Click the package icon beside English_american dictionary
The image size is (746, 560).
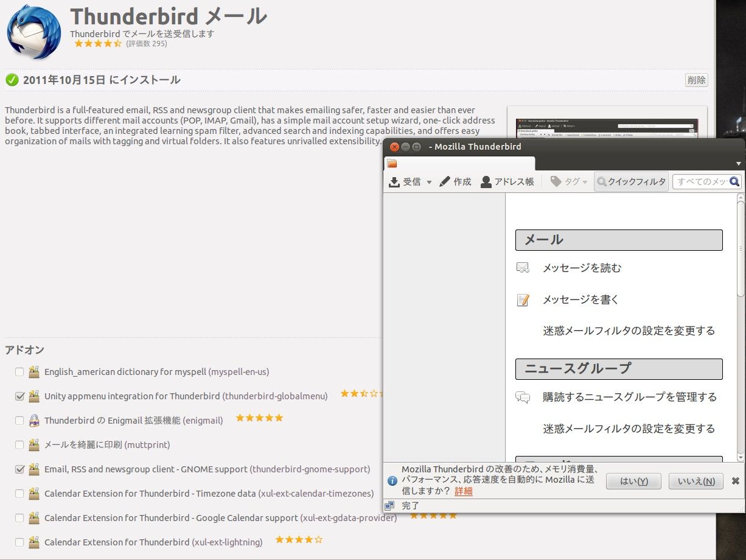point(34,371)
